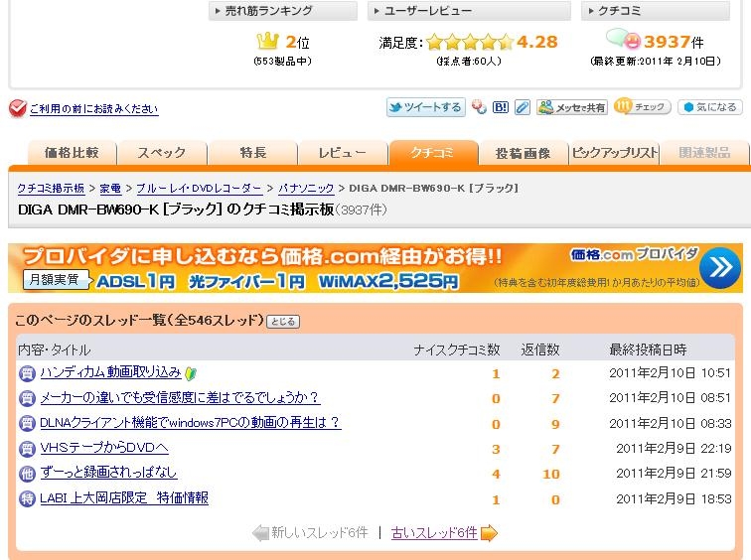Click date 2011年2月9日 21:59
The width and height of the screenshot is (751, 560).
[674, 474]
